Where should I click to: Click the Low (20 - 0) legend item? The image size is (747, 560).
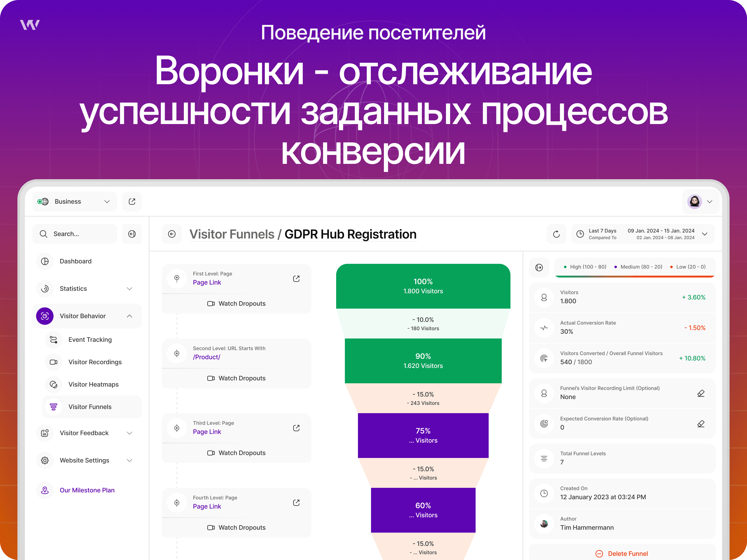(x=688, y=267)
